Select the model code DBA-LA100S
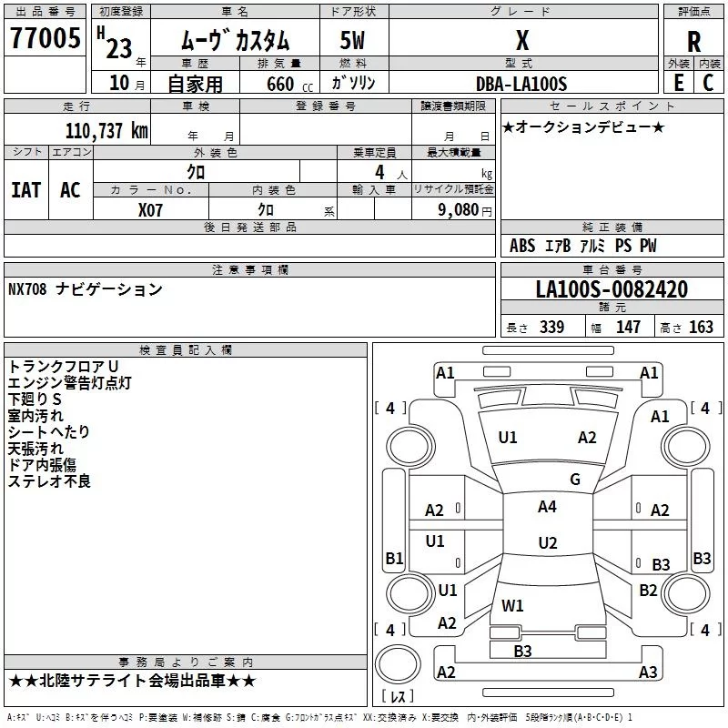The height and width of the screenshot is (728, 728). pos(521,84)
